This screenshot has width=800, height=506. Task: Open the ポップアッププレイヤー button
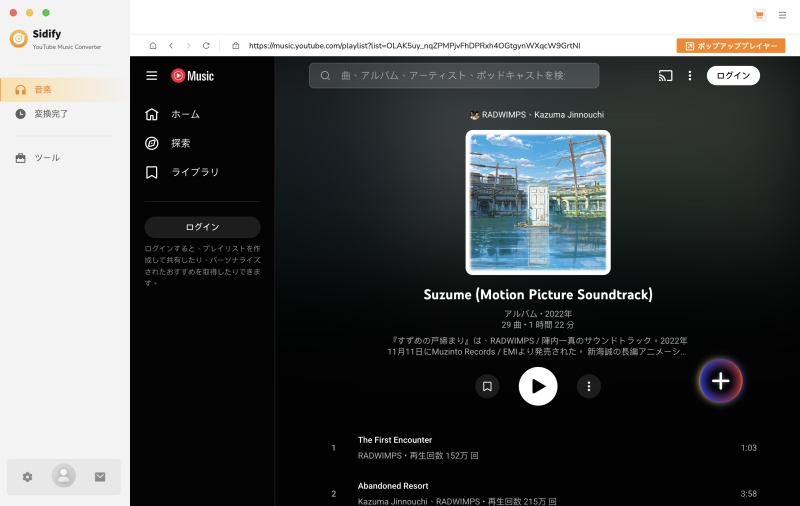point(731,46)
